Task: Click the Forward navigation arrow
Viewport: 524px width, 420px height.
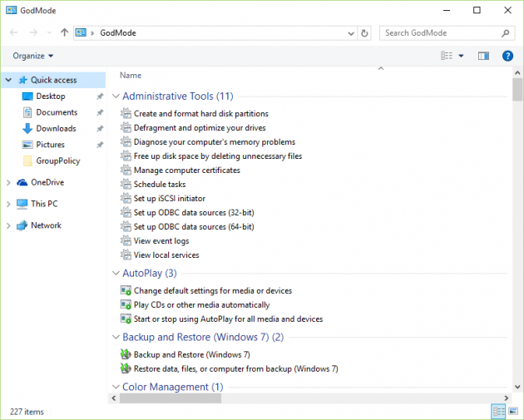Action: click(33, 32)
